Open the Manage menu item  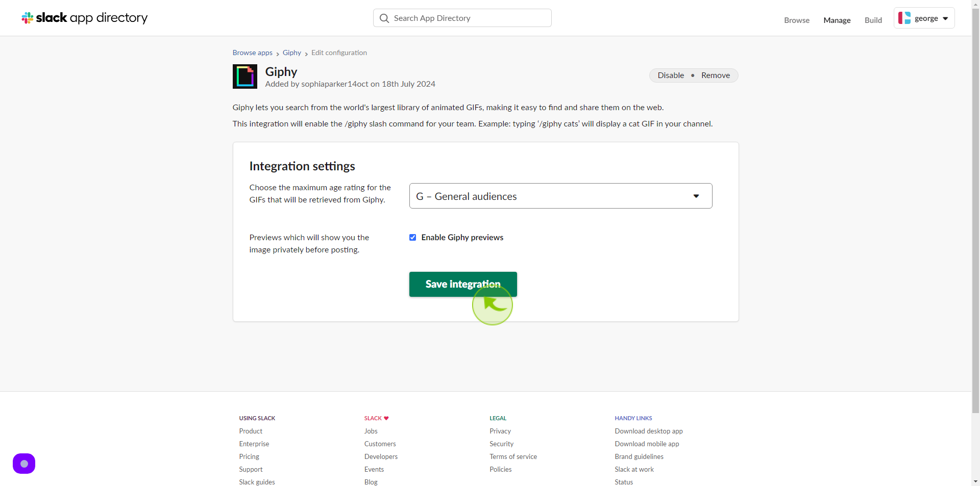[x=837, y=20]
